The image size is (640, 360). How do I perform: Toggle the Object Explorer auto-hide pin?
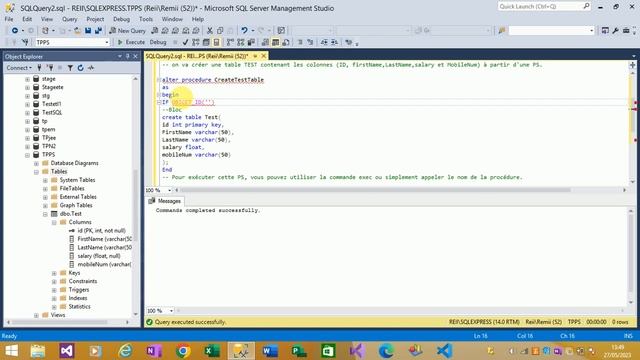pyautogui.click(x=127, y=56)
